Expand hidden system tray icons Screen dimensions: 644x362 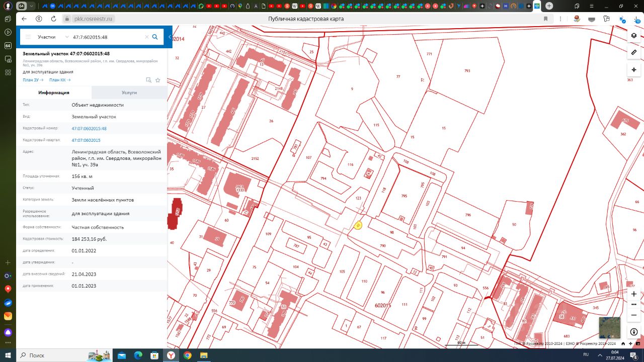pyautogui.click(x=600, y=355)
